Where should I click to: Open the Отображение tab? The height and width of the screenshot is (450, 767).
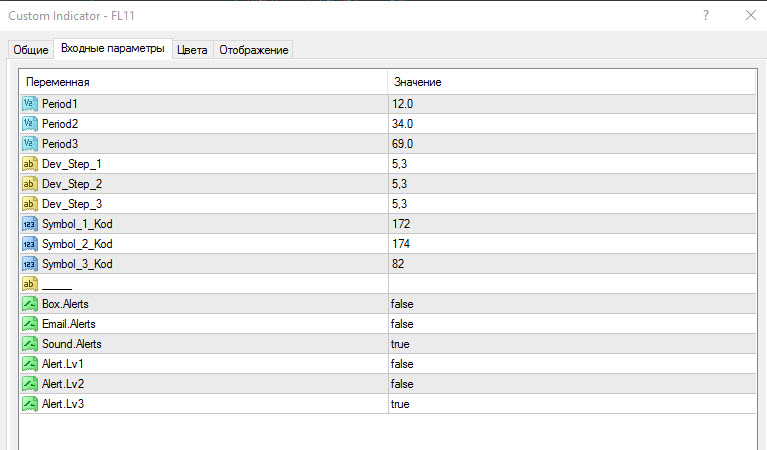click(x=253, y=50)
